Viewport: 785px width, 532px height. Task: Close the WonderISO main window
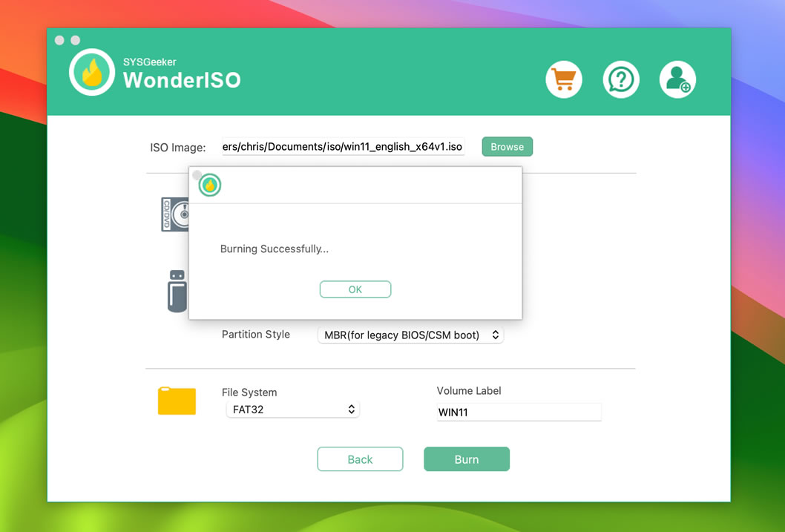pyautogui.click(x=59, y=40)
